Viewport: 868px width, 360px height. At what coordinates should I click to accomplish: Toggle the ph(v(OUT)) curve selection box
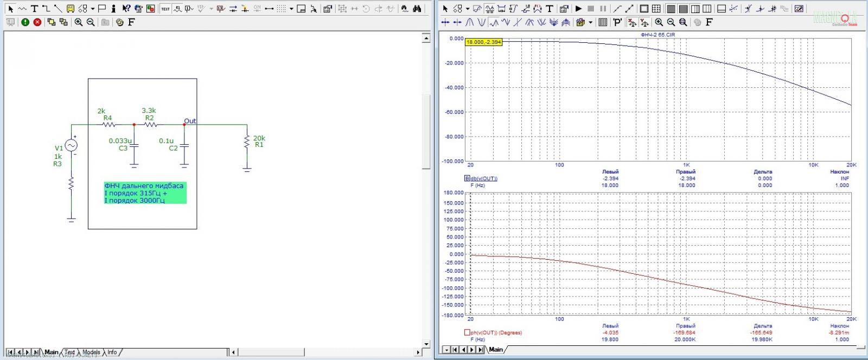pos(467,332)
